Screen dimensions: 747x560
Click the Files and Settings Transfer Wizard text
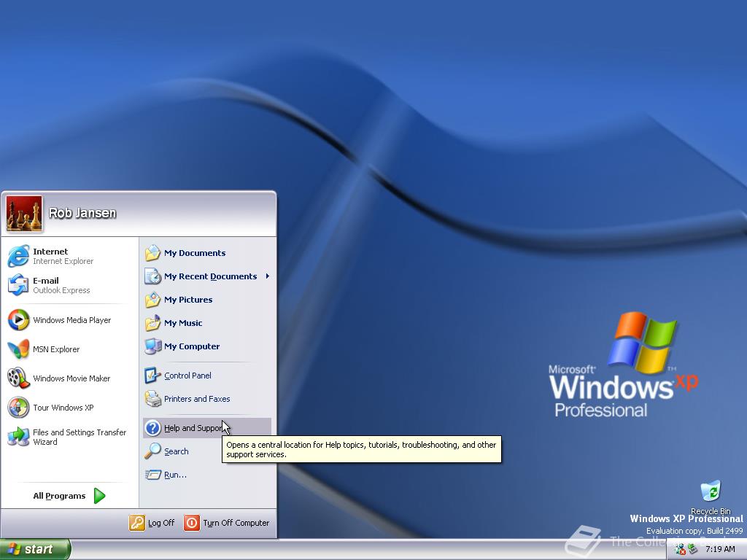click(x=80, y=437)
